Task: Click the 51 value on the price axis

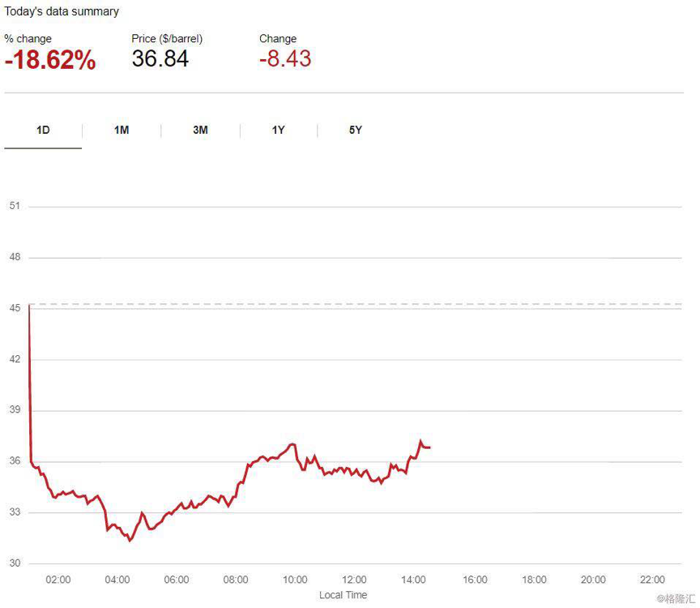Action: (x=14, y=206)
